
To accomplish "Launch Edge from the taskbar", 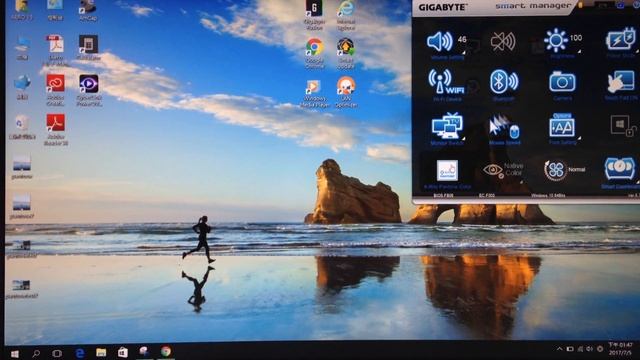I will [80, 353].
